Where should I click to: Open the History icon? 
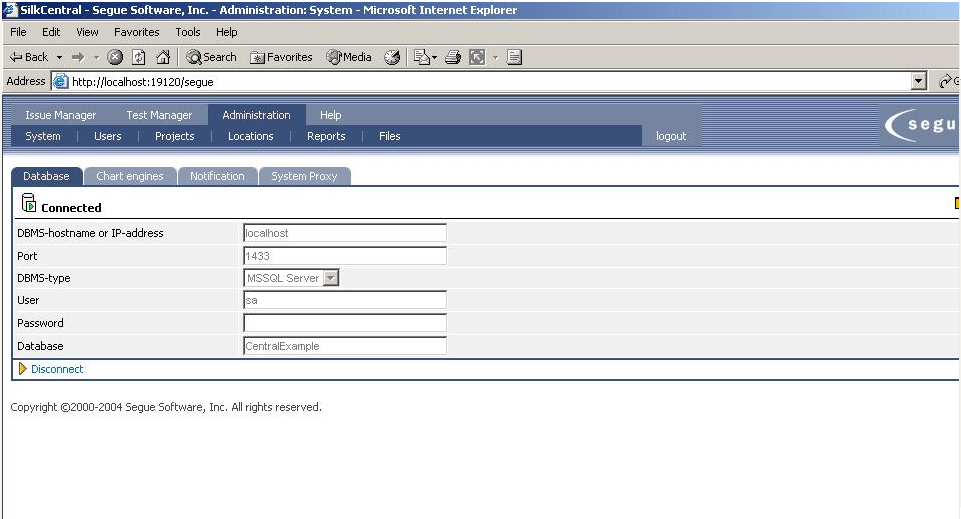tap(392, 57)
